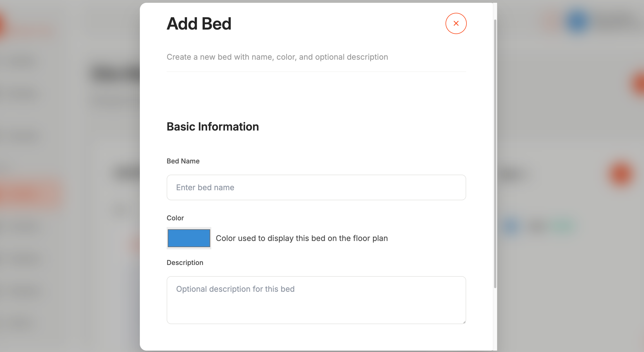Click the red X icon

coord(456,23)
